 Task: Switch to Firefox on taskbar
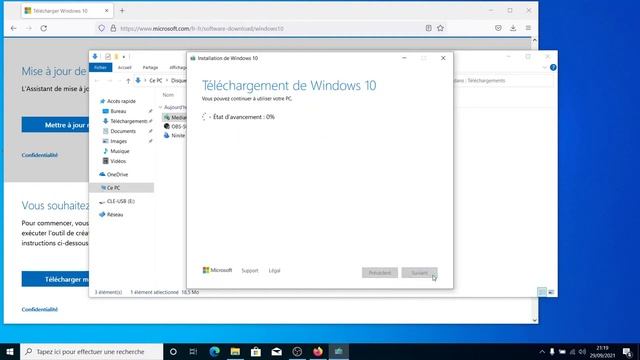[x=318, y=351]
